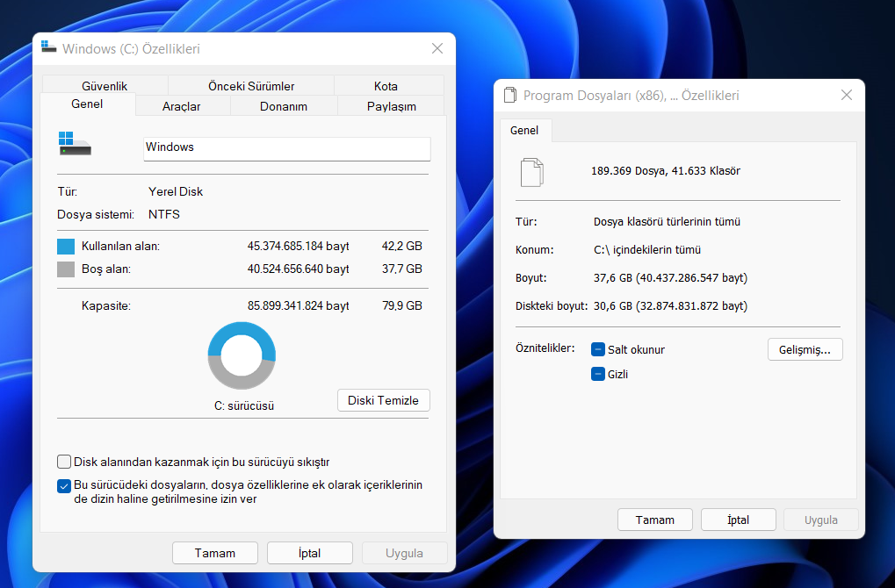The width and height of the screenshot is (895, 588).
Task: Click the 30,6 GB Diskteki boyut value
Action: point(671,306)
